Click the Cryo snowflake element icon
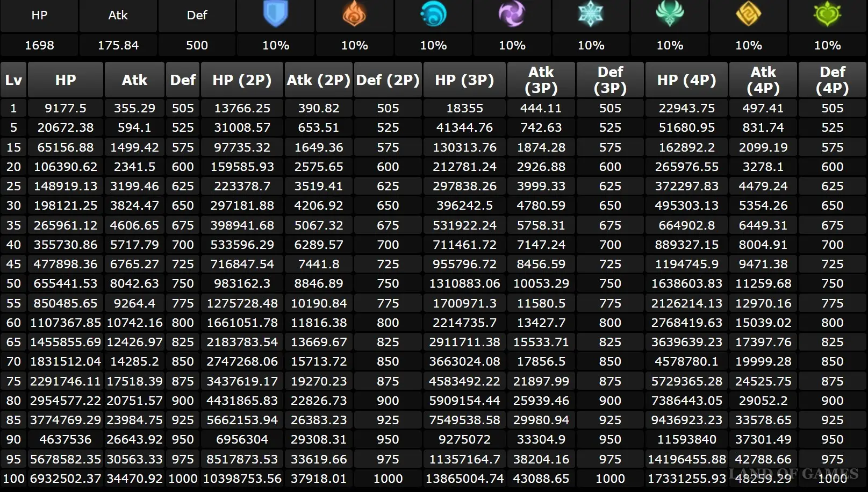This screenshot has height=492, width=868. pos(591,14)
